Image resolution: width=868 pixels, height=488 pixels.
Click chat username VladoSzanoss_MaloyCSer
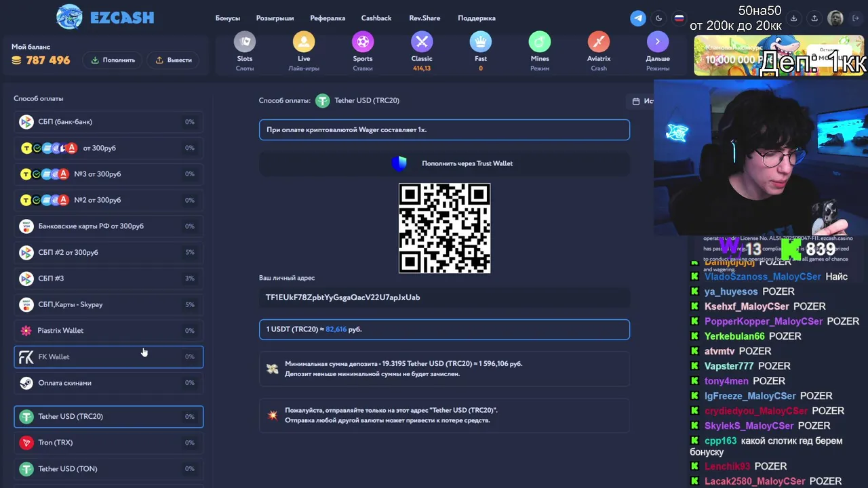click(x=763, y=277)
